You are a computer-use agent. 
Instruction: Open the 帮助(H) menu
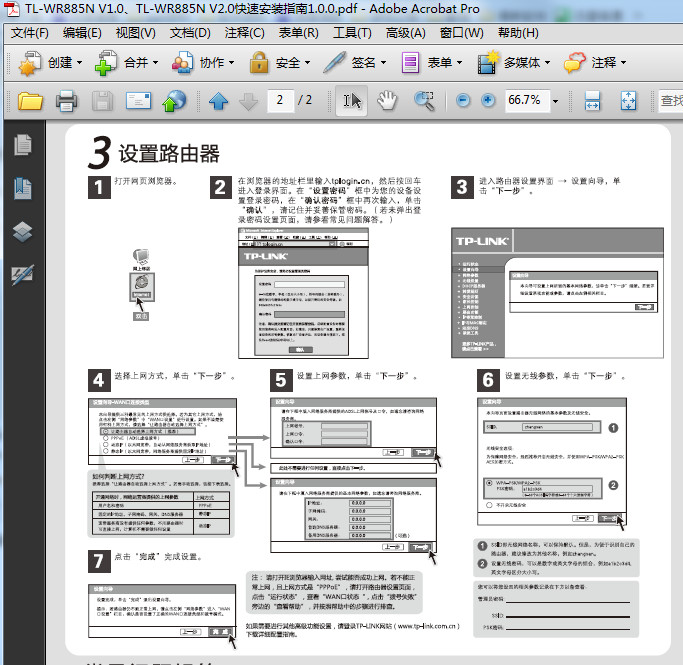518,33
